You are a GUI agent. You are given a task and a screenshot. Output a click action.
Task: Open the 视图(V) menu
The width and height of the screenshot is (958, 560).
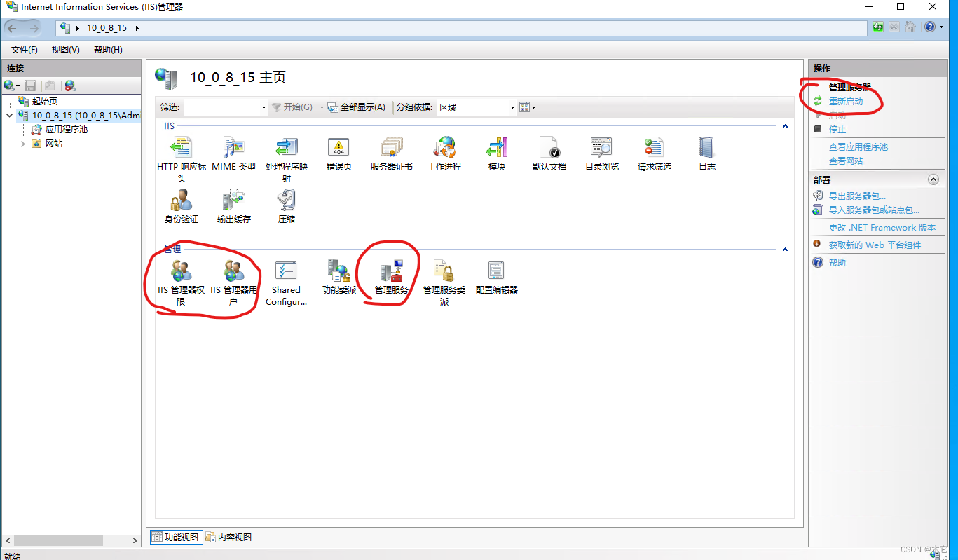tap(66, 50)
